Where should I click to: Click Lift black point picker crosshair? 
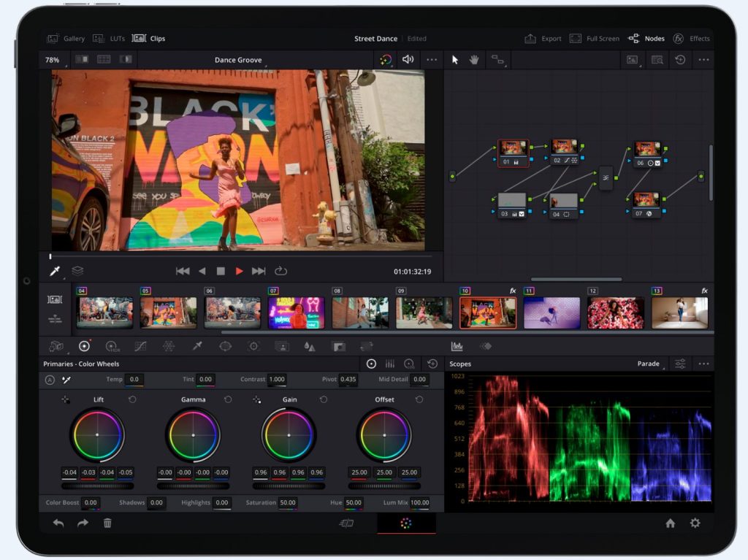coord(65,399)
